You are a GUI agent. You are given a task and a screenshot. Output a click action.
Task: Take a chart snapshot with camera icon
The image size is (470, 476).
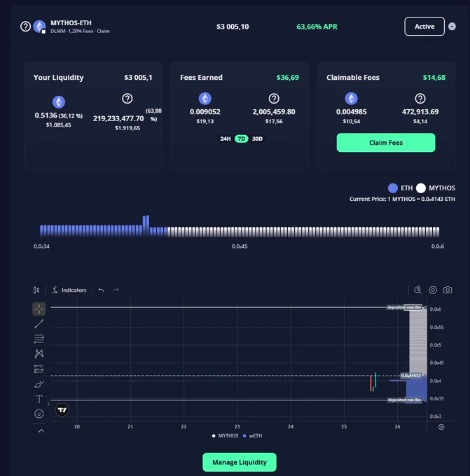[448, 290]
